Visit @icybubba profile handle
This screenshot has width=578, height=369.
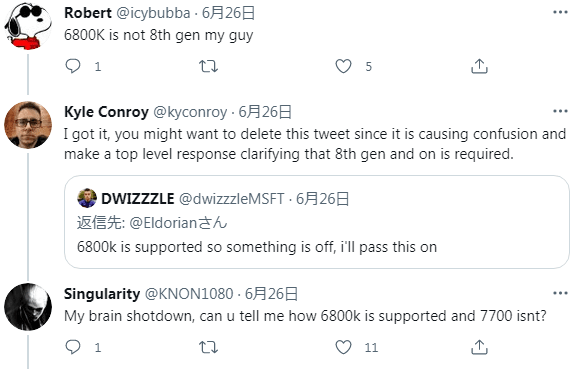(153, 13)
